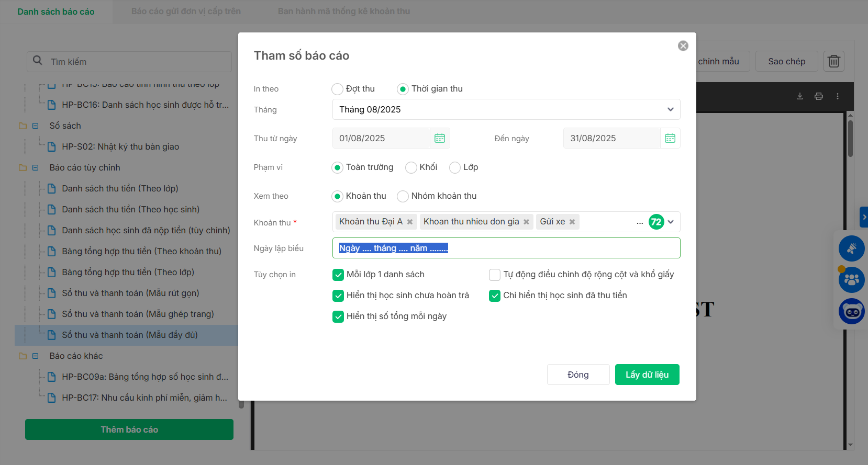This screenshot has height=465, width=868.
Task: Uncheck 'Mỗi lớp 1 danh sách'
Action: [338, 275]
